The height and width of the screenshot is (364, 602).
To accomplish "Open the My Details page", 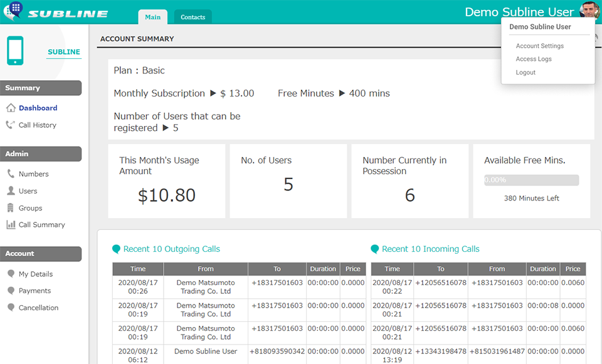I will 36,274.
